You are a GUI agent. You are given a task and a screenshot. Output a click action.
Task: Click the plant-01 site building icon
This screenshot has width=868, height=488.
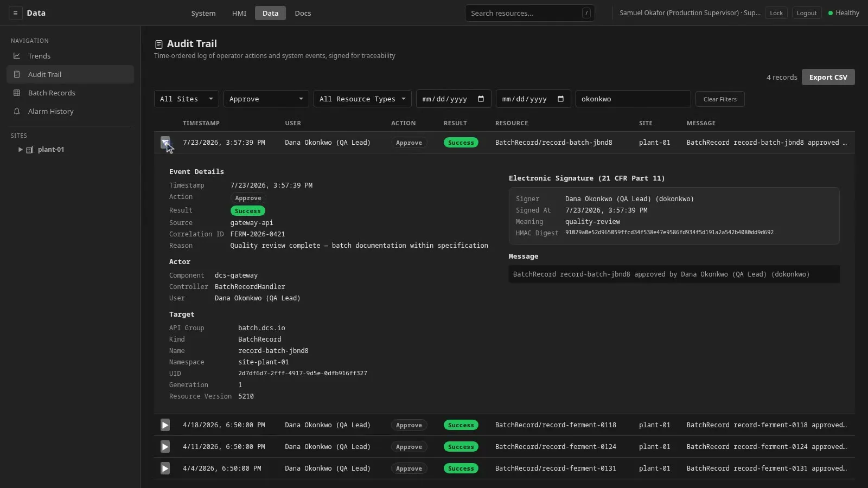30,150
